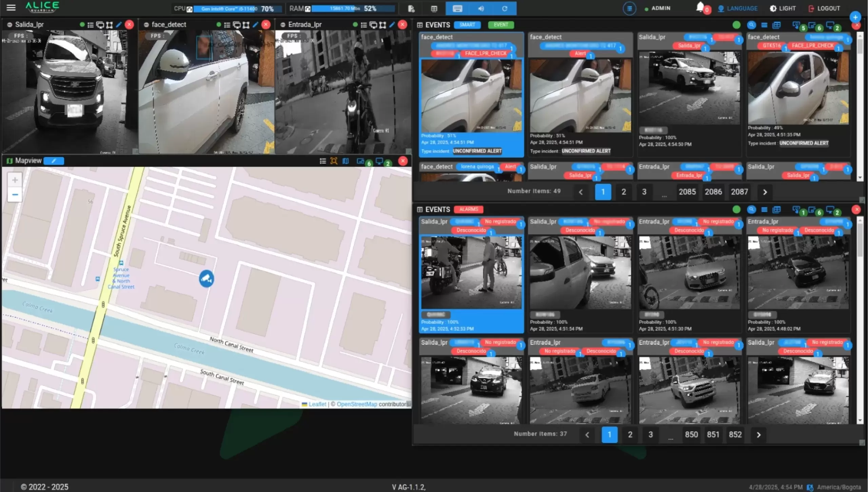Select the magnifier search icon in SMART events panel
Screen dimensions: 868x492
[751, 25]
